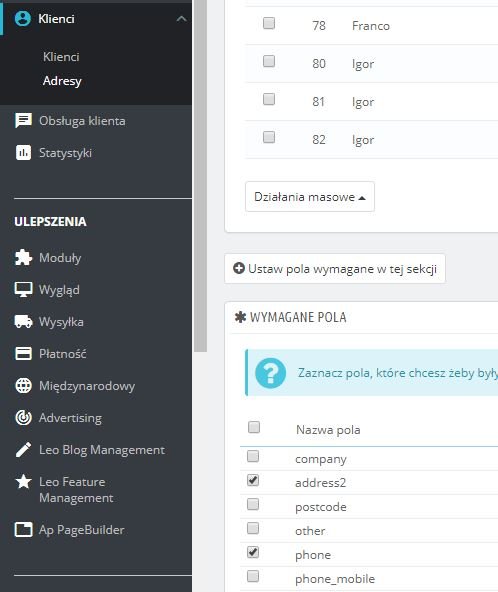Image resolution: width=498 pixels, height=592 pixels.
Task: Enable the other required field checkbox
Action: pos(253,528)
